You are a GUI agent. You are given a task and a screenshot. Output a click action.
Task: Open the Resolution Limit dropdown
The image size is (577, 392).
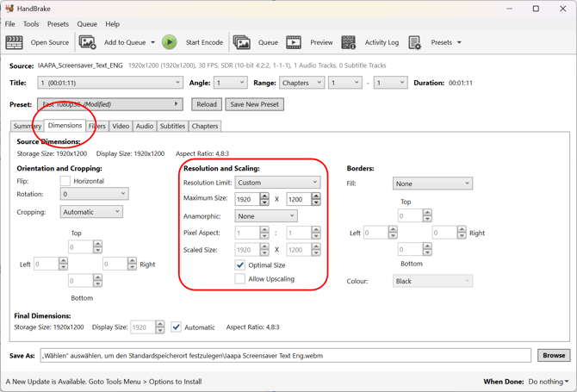[x=277, y=182]
